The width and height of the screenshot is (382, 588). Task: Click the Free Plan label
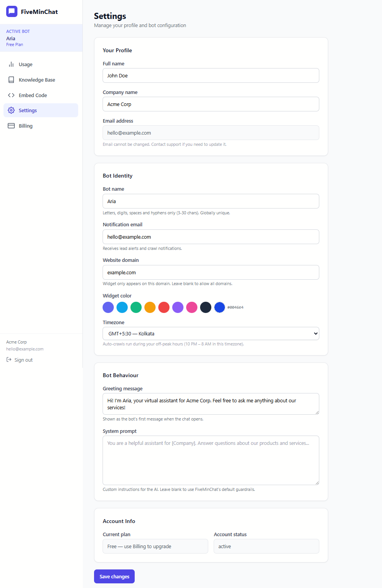[15, 44]
